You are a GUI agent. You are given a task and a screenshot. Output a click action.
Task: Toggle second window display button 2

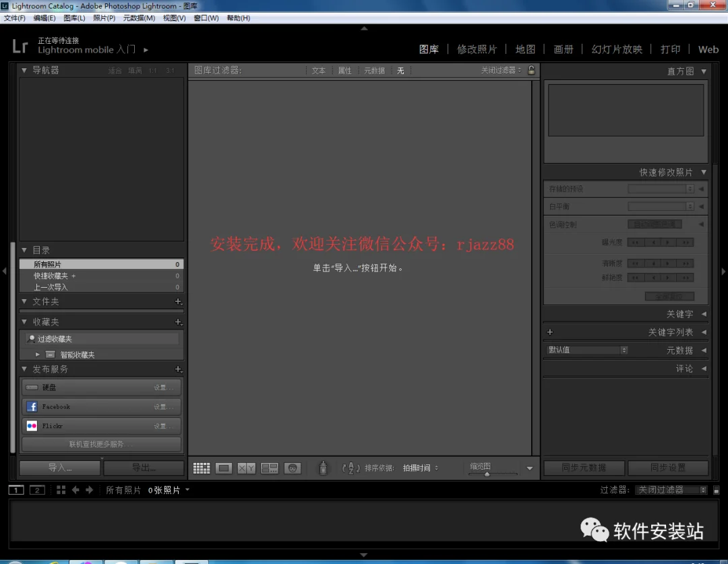click(37, 490)
